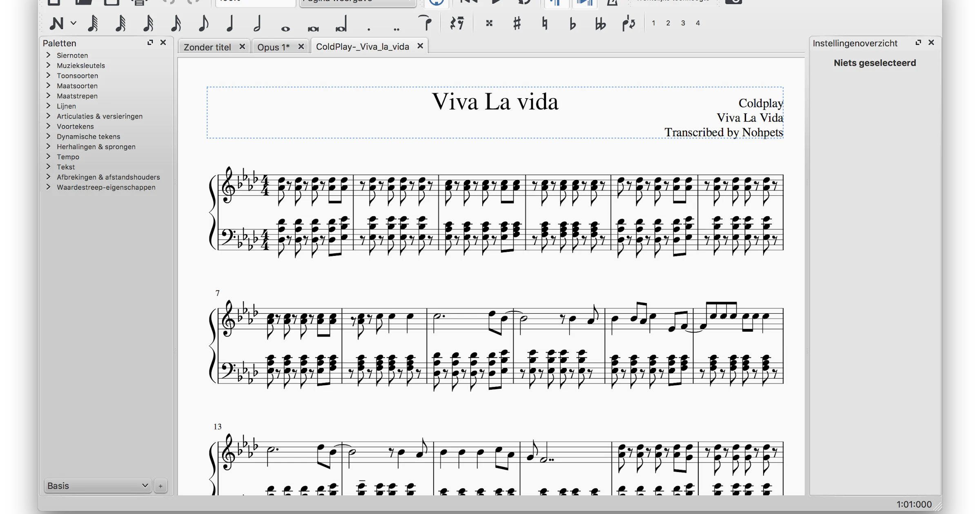The width and height of the screenshot is (980, 514).
Task: Toggle the augmentation dot
Action: 369,29
